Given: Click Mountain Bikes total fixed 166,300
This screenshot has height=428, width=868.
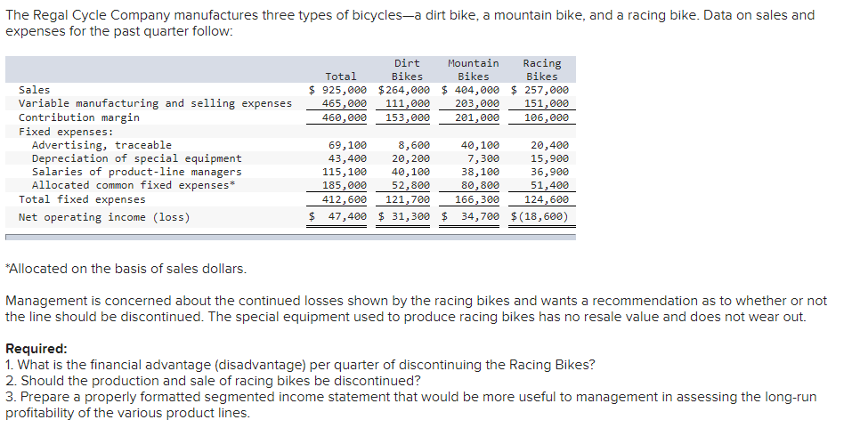Looking at the screenshot, I should click(x=477, y=199).
